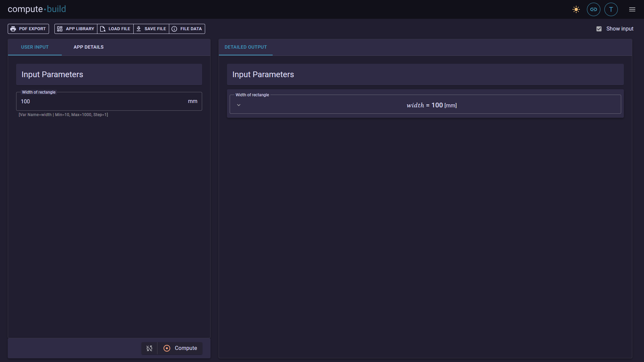This screenshot has height=362, width=644.
Task: Select the Detailed Output tab
Action: point(245,47)
